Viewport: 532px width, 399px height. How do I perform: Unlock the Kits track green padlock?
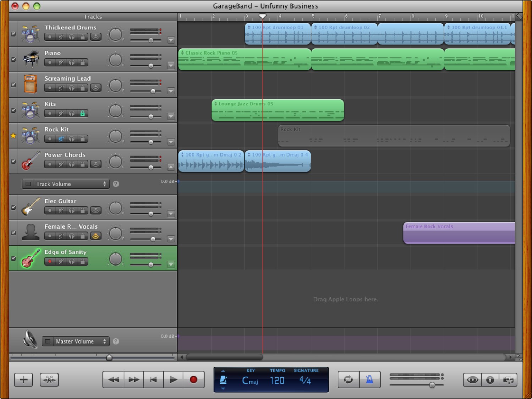click(x=82, y=113)
